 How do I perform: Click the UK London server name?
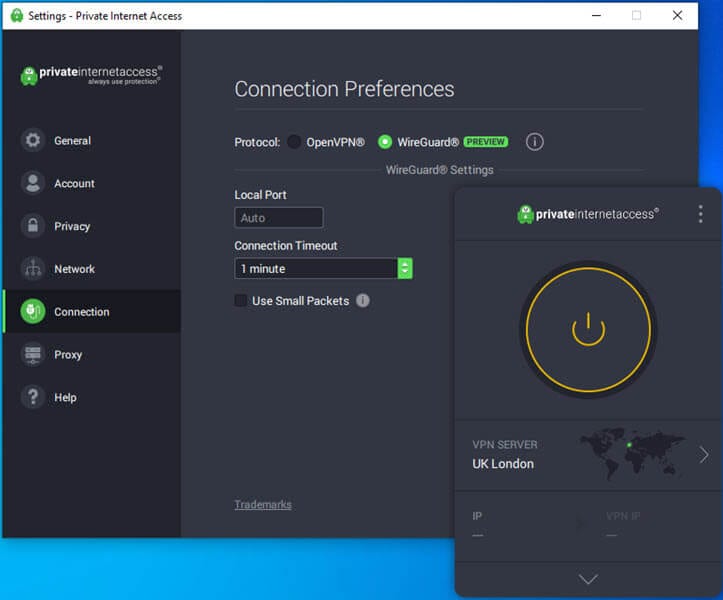coord(503,464)
